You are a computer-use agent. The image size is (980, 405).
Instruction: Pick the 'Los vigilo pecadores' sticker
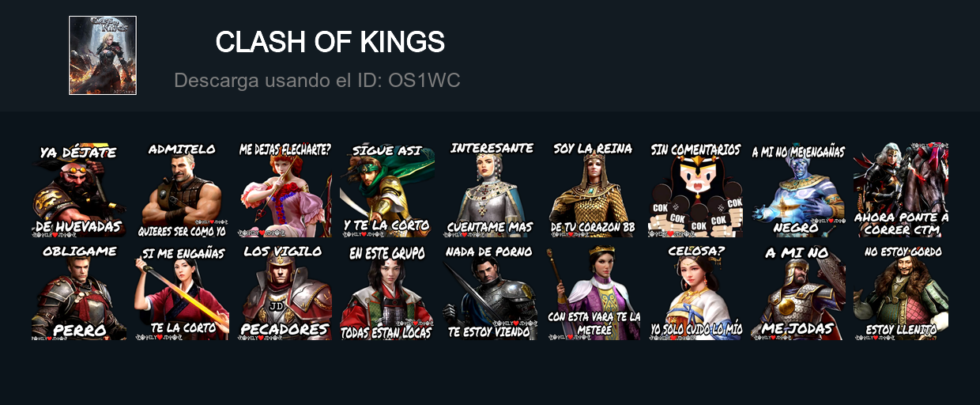(285, 293)
